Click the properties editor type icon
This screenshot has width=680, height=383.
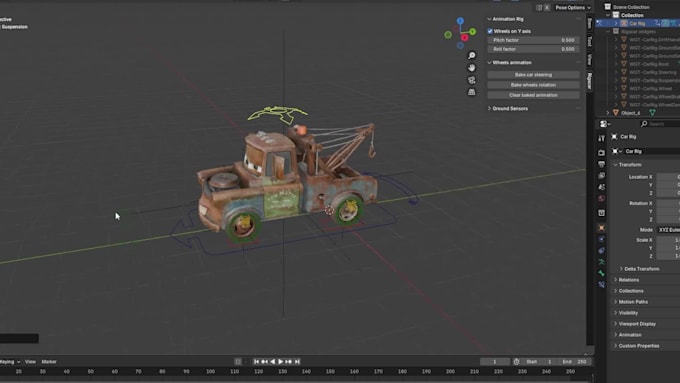[x=604, y=124]
